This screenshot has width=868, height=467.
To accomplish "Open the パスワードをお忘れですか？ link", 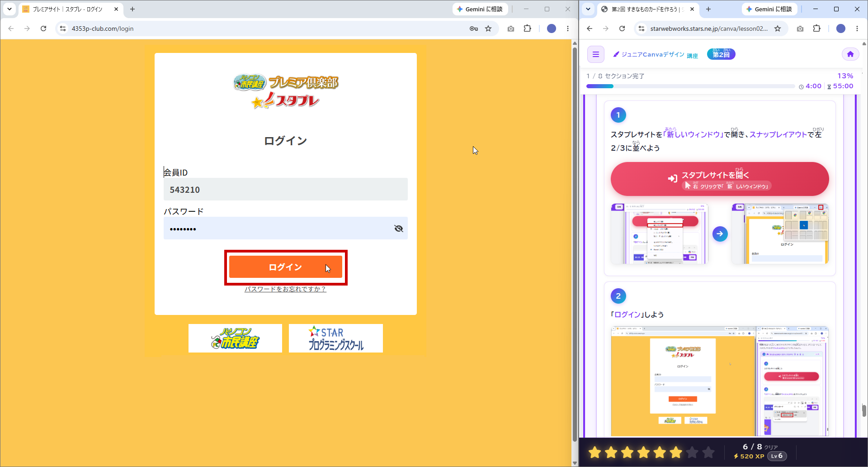I will pos(285,289).
